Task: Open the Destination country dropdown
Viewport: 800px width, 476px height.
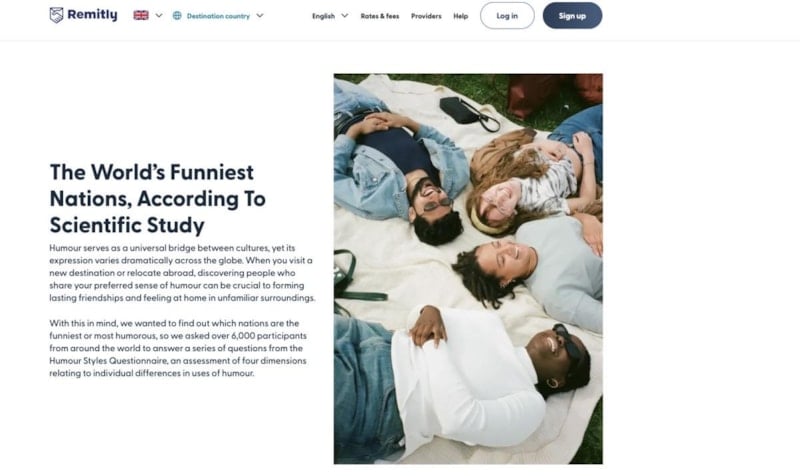Action: [x=218, y=16]
